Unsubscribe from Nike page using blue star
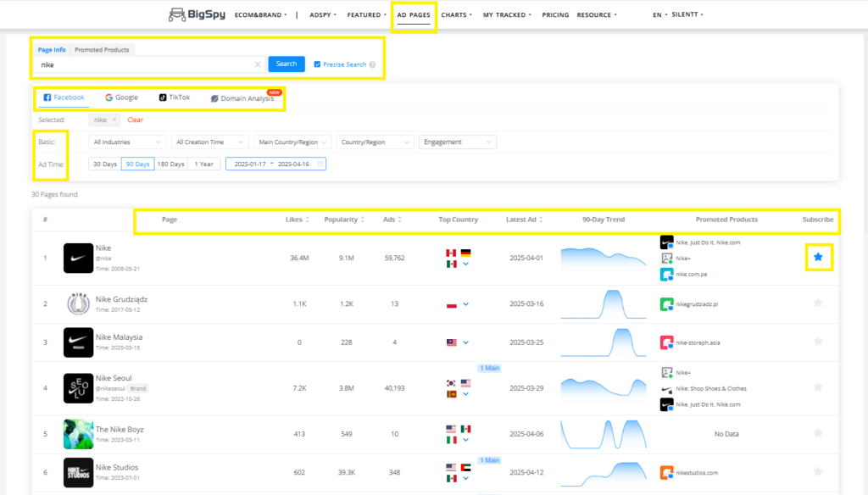Image resolution: width=868 pixels, height=495 pixels. [818, 257]
